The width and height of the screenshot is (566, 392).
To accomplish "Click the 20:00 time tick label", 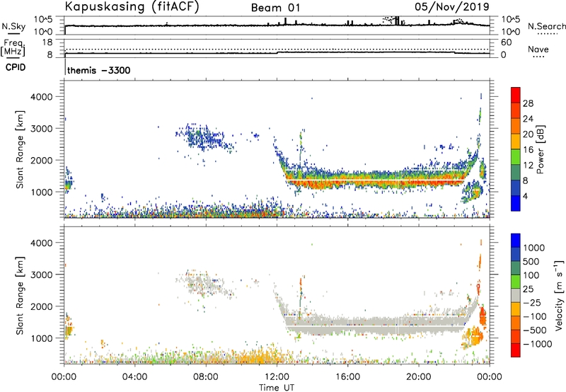I will click(418, 377).
